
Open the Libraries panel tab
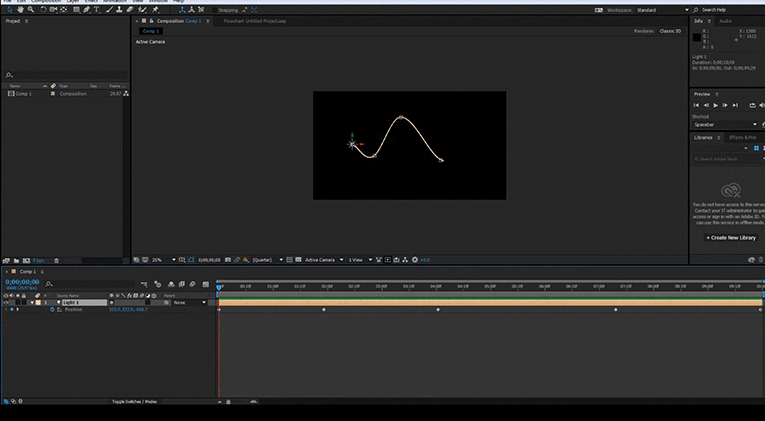(703, 138)
